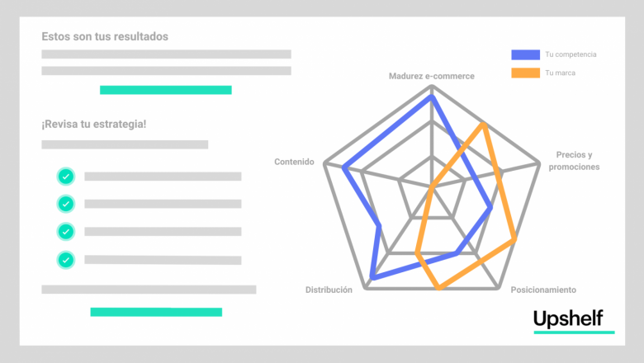The height and width of the screenshot is (363, 644).
Task: Click the orange Tu marca legend swatch
Action: point(525,73)
